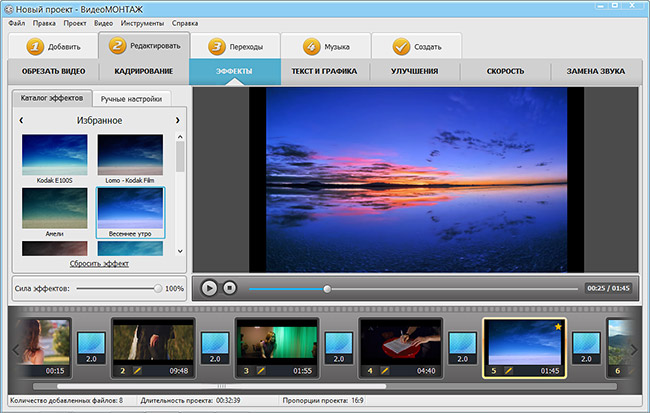Click the pencil edit icon on clip 3

pyautogui.click(x=260, y=371)
